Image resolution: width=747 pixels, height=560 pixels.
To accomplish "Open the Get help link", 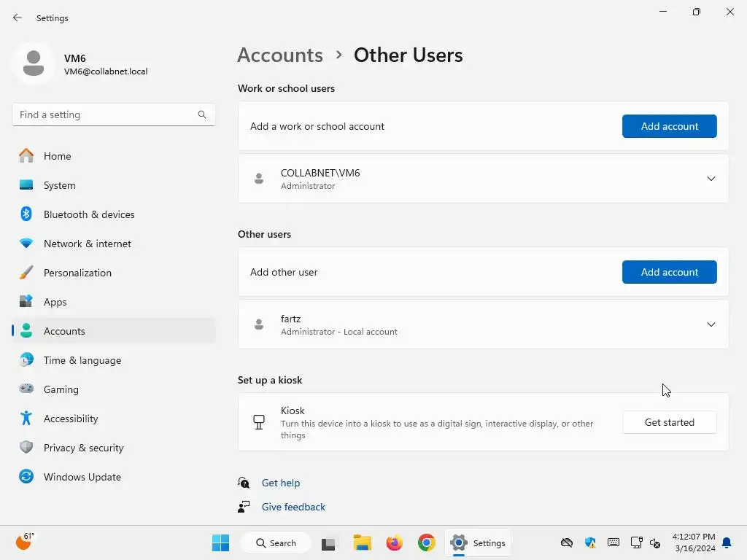I will click(x=281, y=483).
